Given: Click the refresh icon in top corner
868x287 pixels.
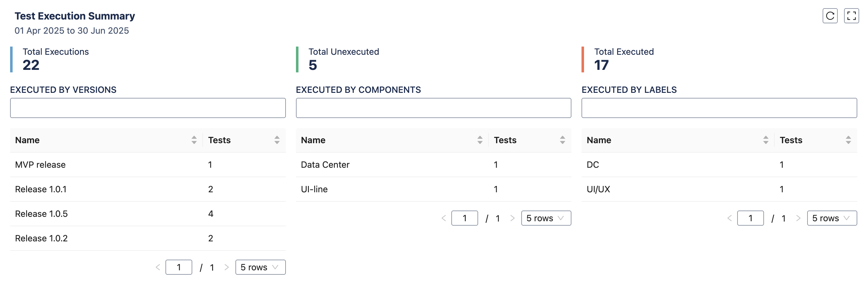Looking at the screenshot, I should click(x=830, y=16).
